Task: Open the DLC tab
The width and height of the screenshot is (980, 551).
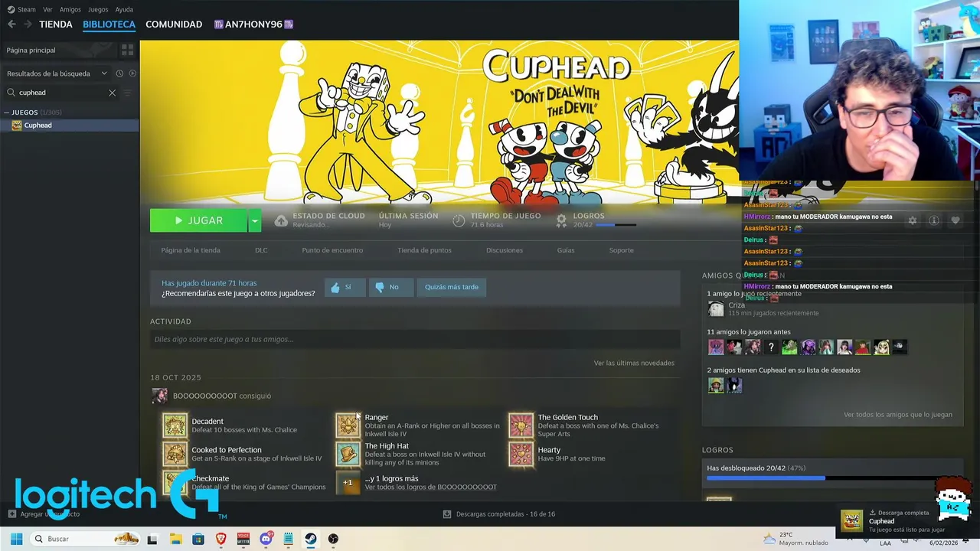Action: tap(261, 250)
